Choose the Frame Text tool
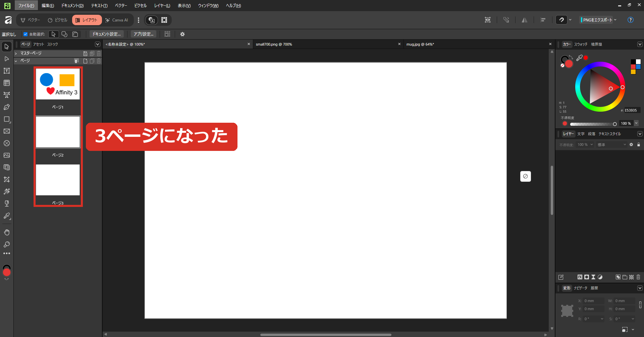This screenshot has height=337, width=644. [7, 71]
